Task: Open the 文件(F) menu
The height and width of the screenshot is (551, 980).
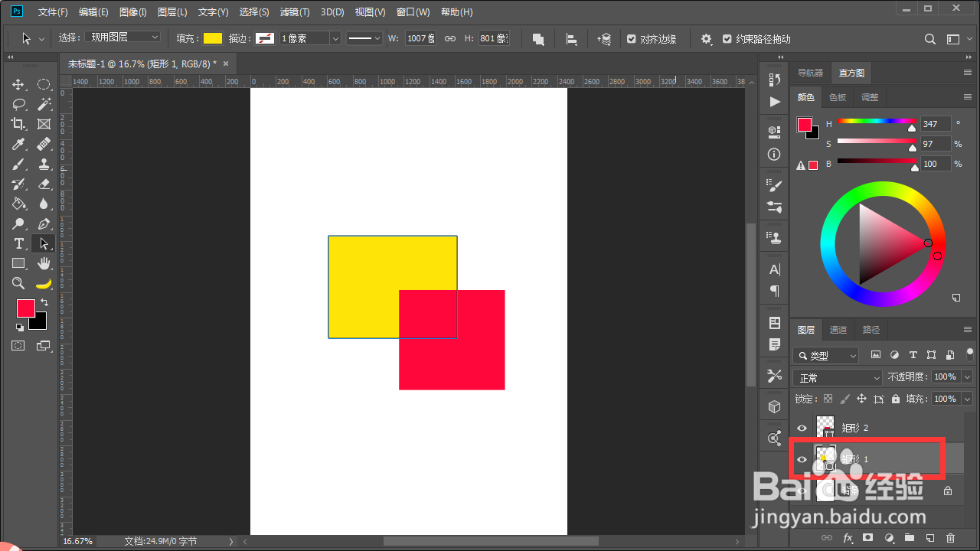Action: (53, 12)
